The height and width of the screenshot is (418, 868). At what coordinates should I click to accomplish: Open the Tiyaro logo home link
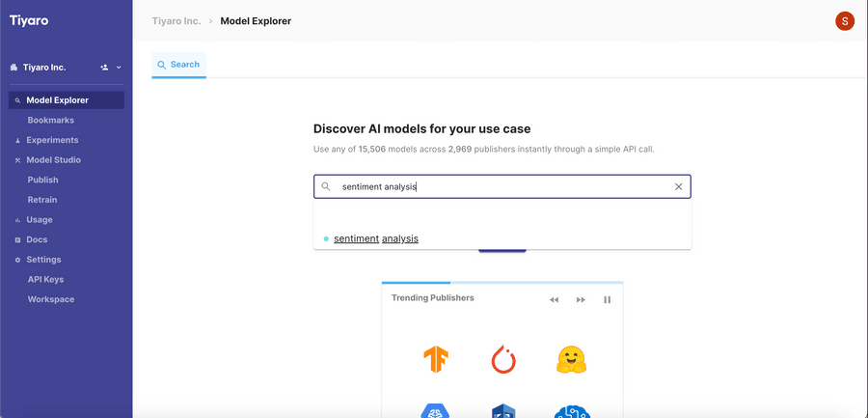point(29,21)
